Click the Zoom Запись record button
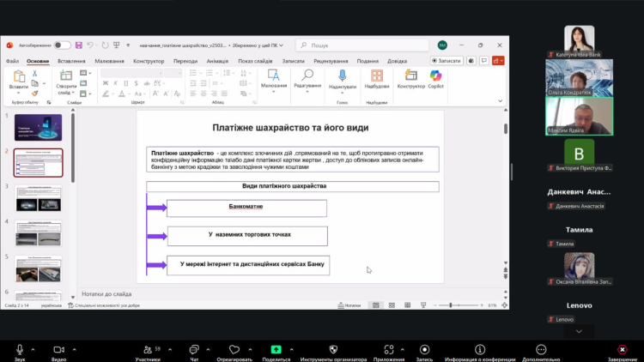Screen dimensions: 644x362 (424, 348)
